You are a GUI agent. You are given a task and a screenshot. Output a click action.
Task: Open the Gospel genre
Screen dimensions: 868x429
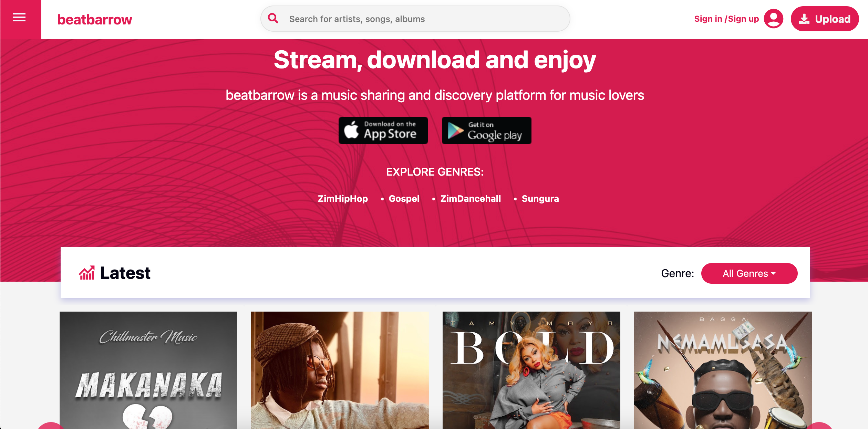tap(404, 199)
